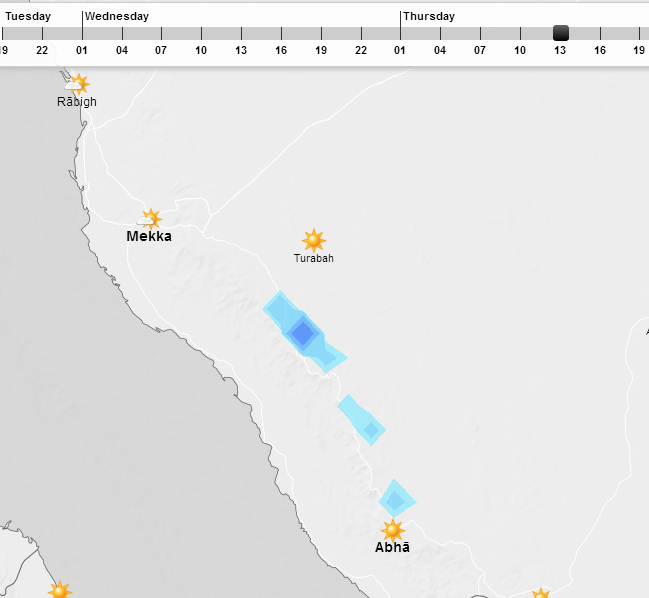Set timeline to Wednesday 04

122,50
